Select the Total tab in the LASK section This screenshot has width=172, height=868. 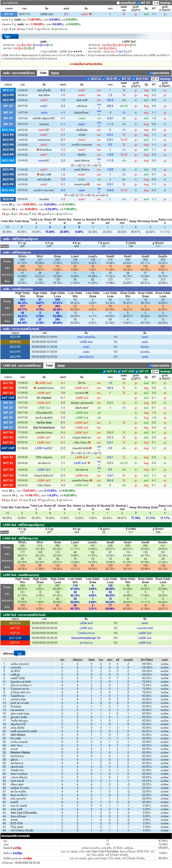click(x=49, y=365)
